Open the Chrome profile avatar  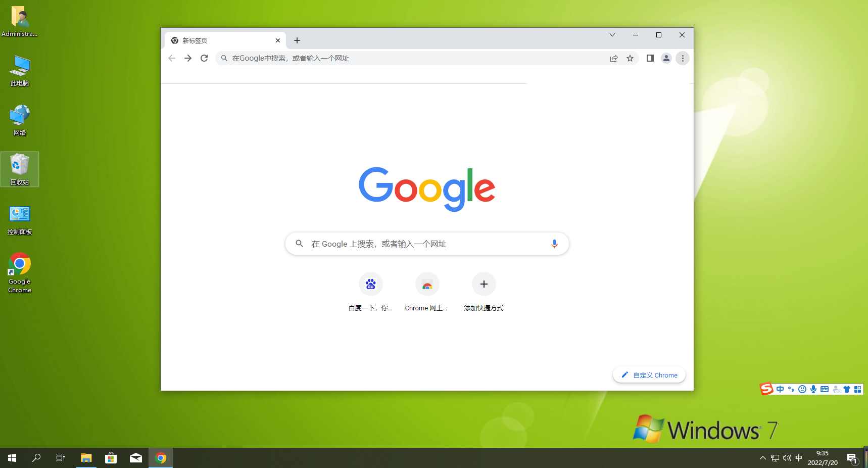(666, 58)
